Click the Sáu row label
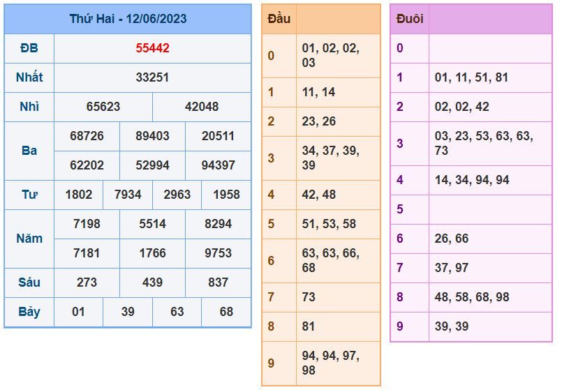This screenshot has height=392, width=562. (29, 282)
